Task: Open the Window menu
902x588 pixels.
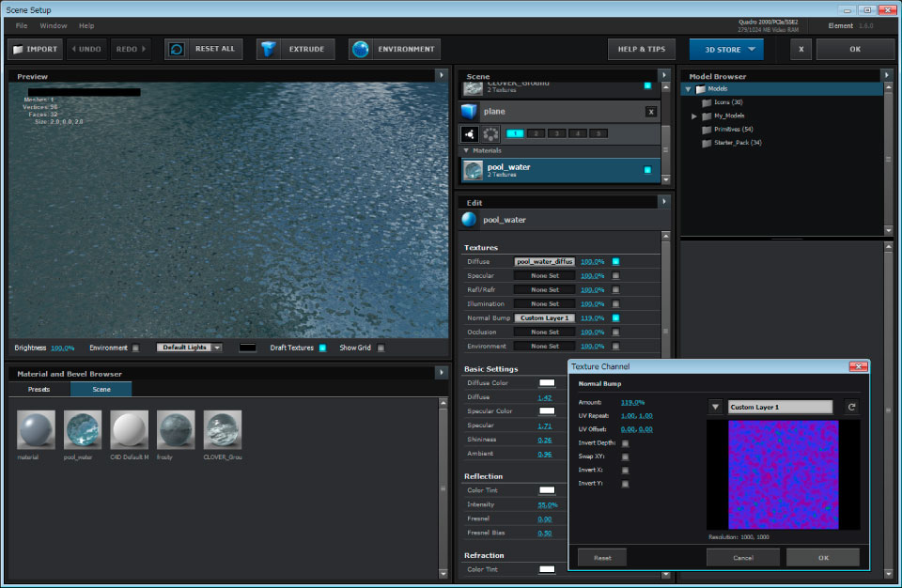Action: click(x=54, y=25)
